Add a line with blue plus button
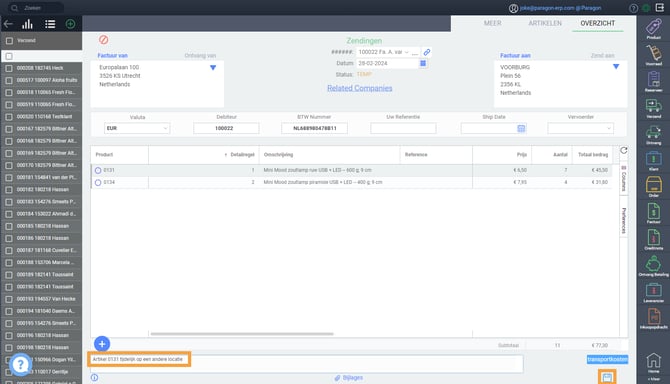 click(102, 344)
